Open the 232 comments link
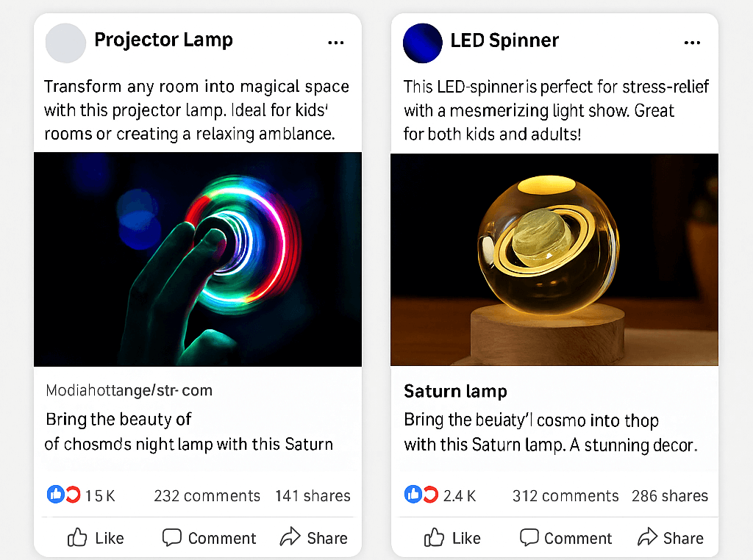This screenshot has width=753, height=560. pyautogui.click(x=207, y=496)
